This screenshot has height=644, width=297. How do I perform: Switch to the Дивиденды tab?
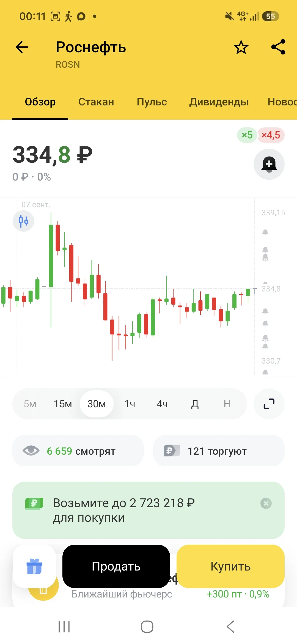219,102
